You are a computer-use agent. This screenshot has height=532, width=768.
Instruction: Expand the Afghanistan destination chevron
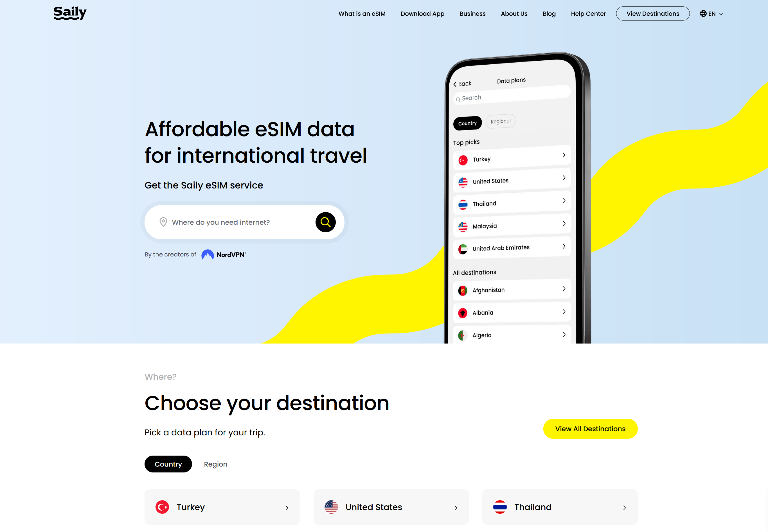[563, 290]
